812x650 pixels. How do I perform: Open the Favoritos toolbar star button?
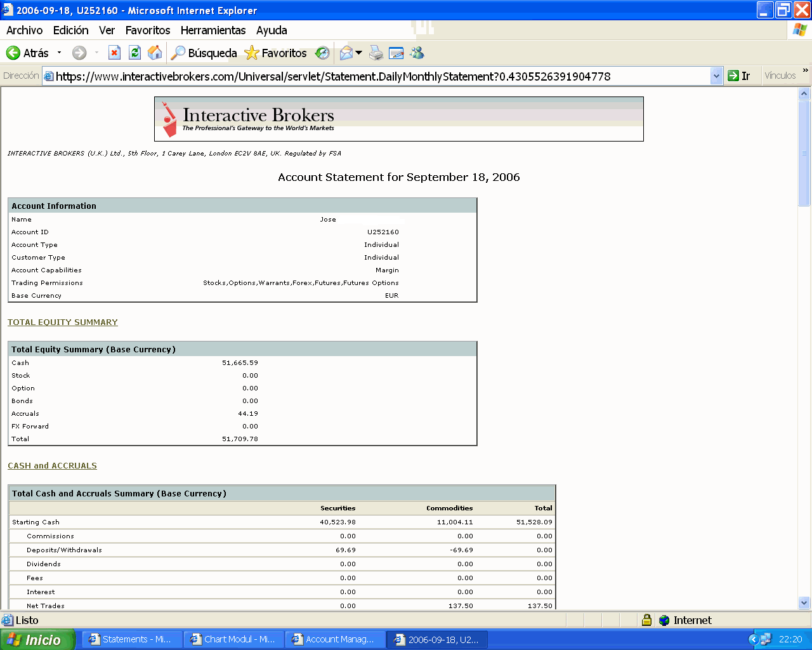[x=275, y=53]
